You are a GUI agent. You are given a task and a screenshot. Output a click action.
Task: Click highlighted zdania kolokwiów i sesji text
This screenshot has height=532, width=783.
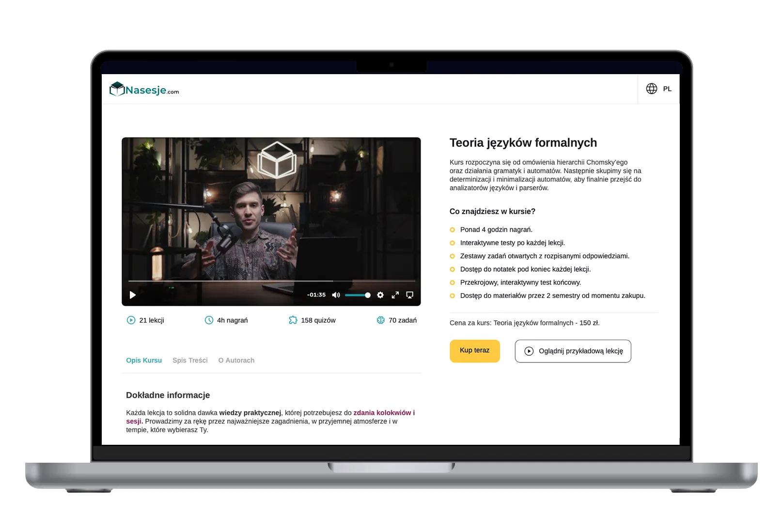tap(384, 413)
